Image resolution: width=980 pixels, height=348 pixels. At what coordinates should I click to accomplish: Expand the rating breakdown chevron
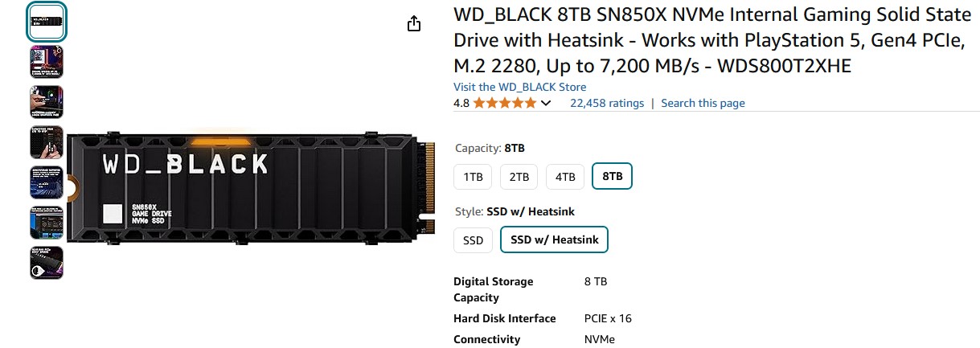click(546, 103)
